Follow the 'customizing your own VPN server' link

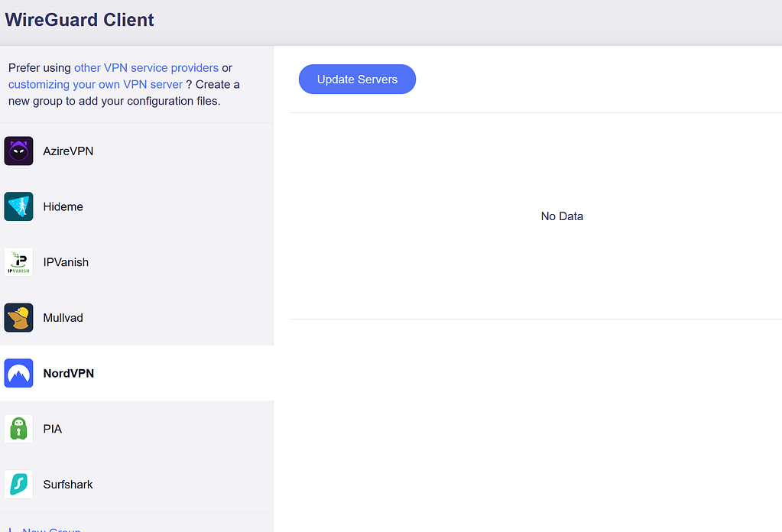[x=96, y=85]
